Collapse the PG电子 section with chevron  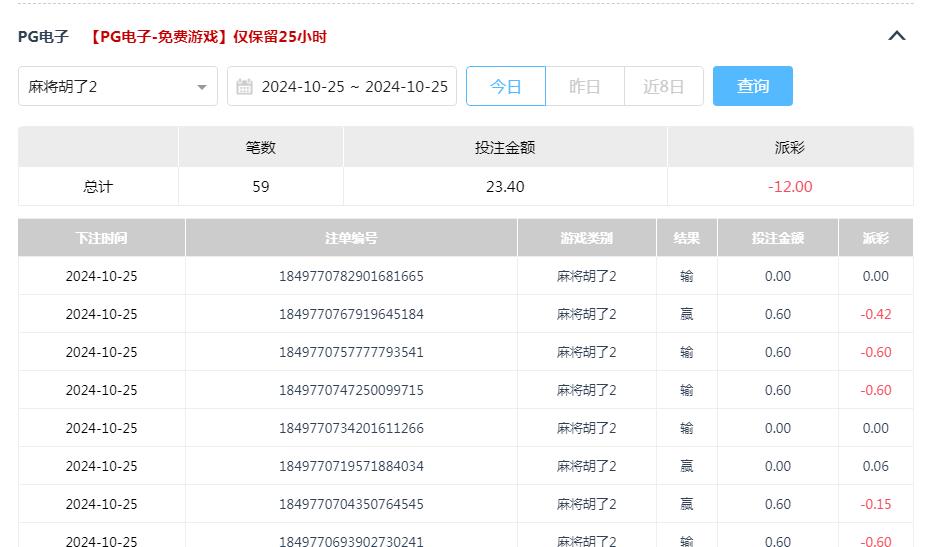896,36
